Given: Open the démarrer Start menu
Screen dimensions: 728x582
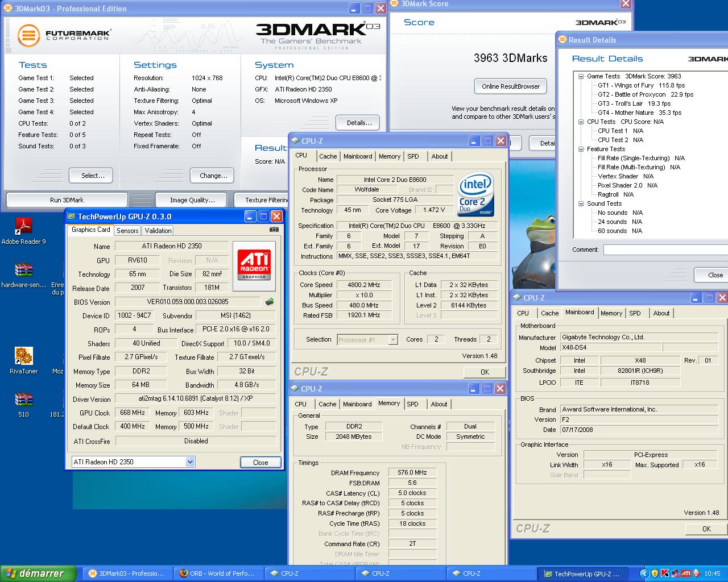Looking at the screenshot, I should [38, 573].
